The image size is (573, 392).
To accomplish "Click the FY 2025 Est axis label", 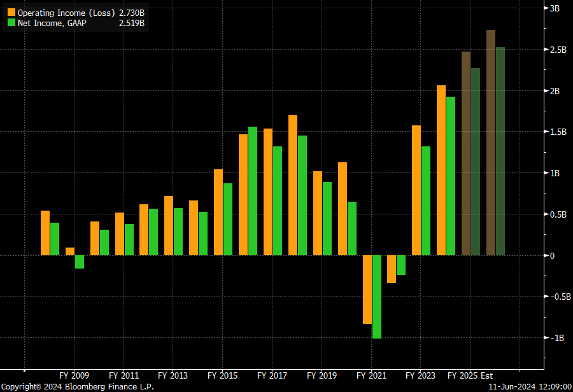I will pos(470,375).
